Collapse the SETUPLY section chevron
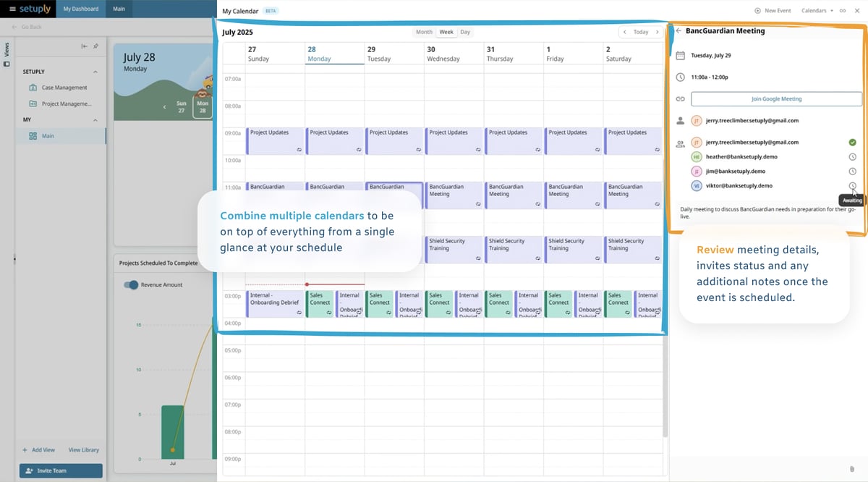Viewport: 868px width, 482px height. click(x=95, y=72)
